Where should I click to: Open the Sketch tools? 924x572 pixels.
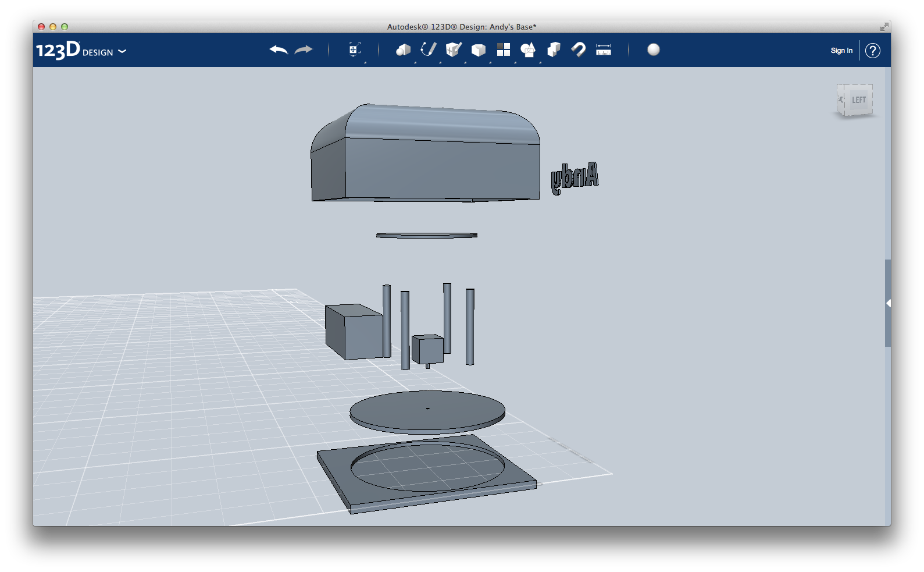point(429,49)
